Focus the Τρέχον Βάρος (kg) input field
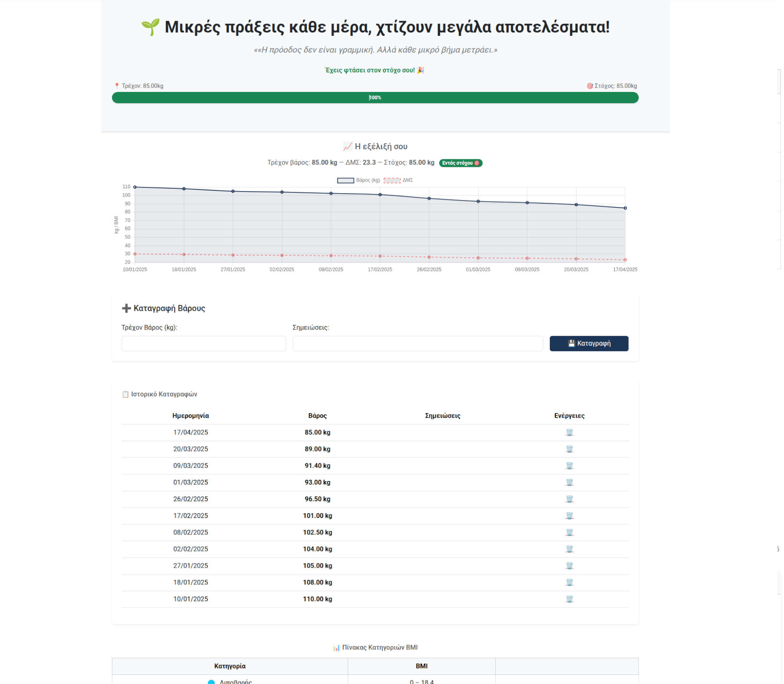Image resolution: width=784 pixels, height=684 pixels. point(203,343)
